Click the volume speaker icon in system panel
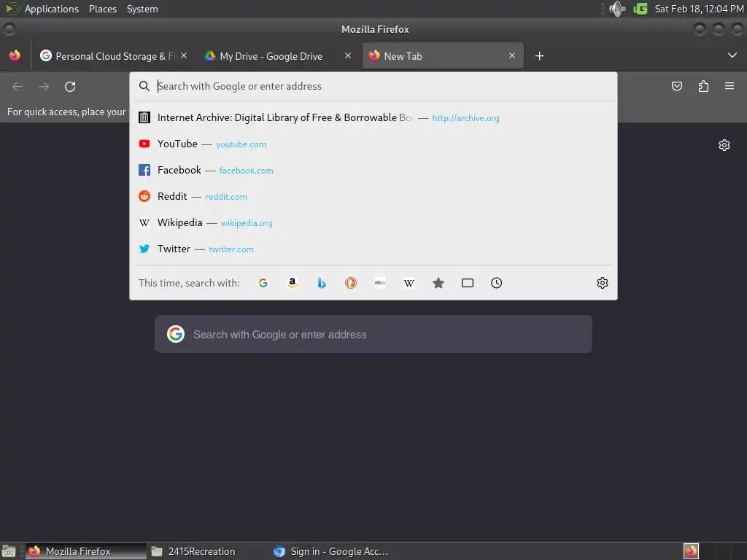Image resolution: width=747 pixels, height=560 pixels. click(x=617, y=9)
